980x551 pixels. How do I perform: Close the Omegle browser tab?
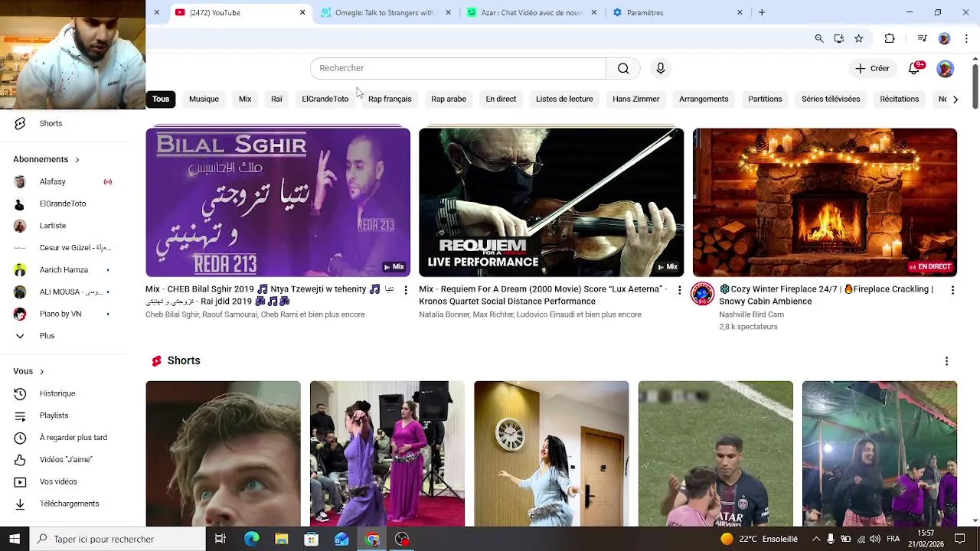448,12
